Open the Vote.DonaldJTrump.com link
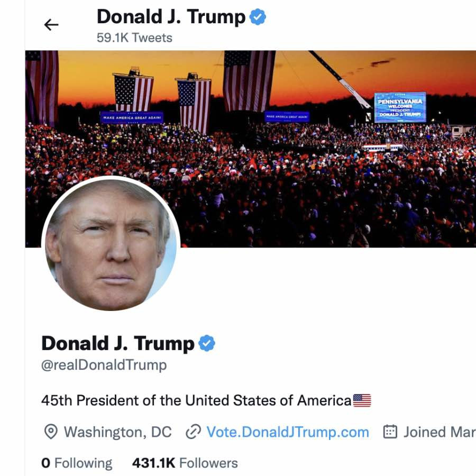This screenshot has height=476, width=476. tap(288, 432)
